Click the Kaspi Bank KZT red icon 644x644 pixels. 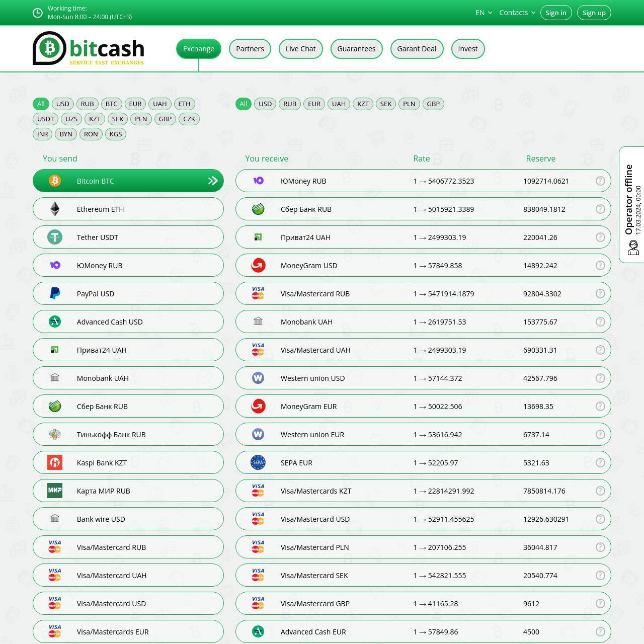point(55,463)
